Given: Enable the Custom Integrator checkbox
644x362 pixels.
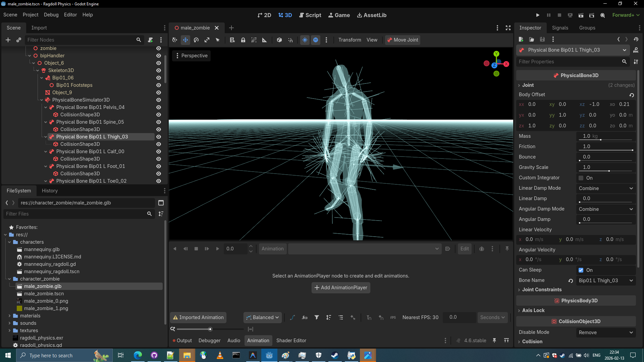Looking at the screenshot, I should pos(581,178).
